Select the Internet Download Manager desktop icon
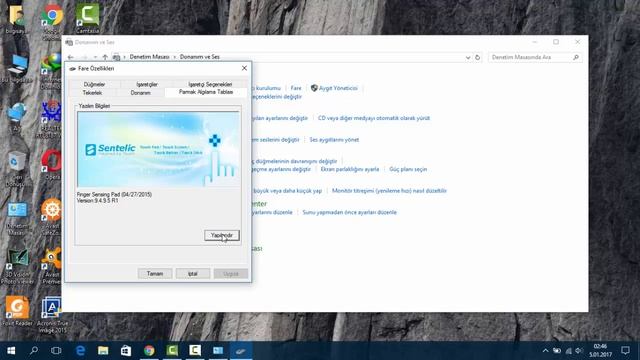Screen dimensions: 640x360 pyautogui.click(x=51, y=70)
